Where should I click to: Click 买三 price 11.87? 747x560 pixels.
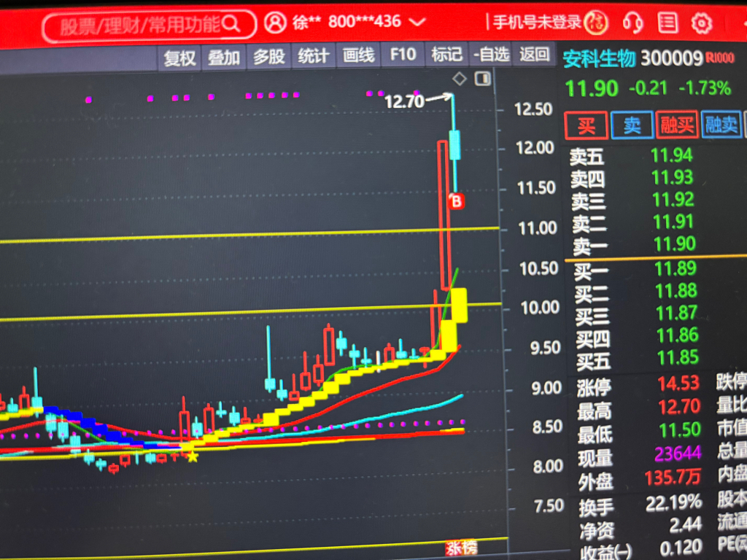coord(677,313)
